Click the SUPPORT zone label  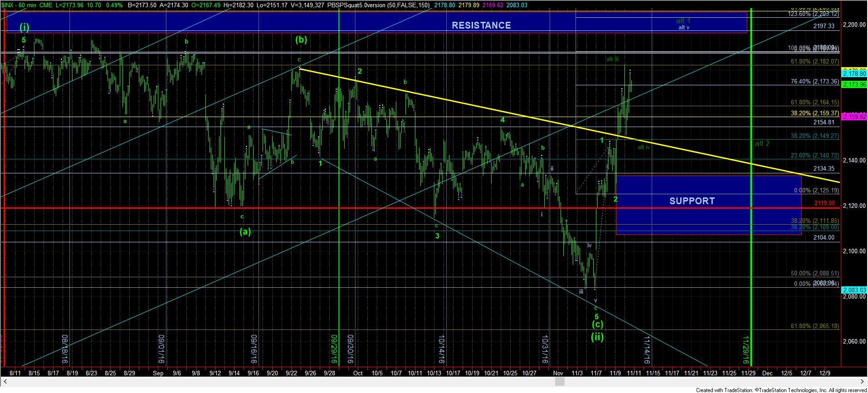(x=692, y=201)
